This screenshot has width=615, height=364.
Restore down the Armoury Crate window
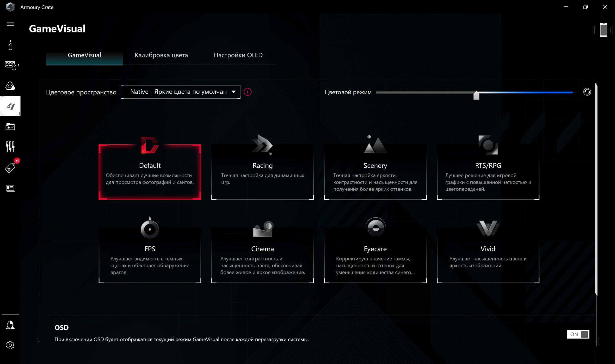click(x=585, y=7)
